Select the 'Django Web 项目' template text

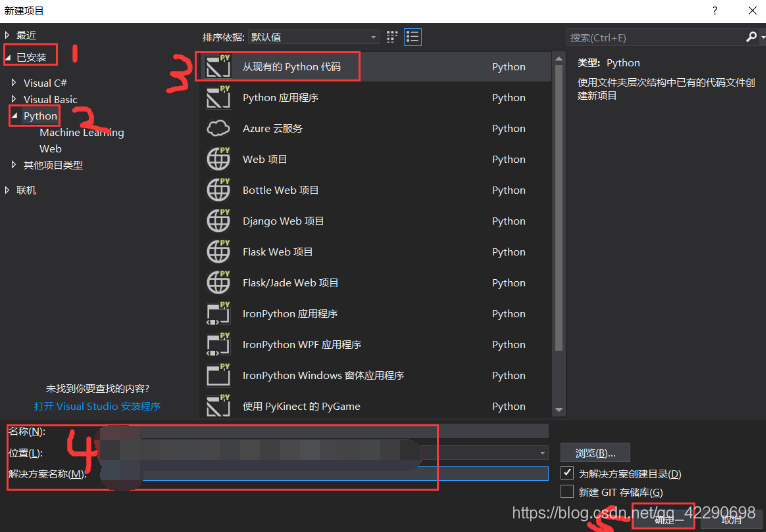(x=283, y=221)
